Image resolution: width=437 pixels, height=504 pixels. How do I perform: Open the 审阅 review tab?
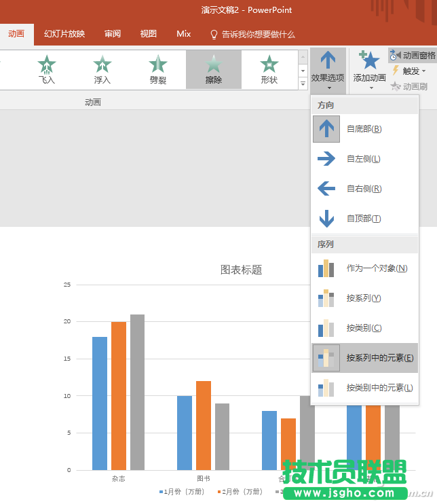tap(113, 34)
